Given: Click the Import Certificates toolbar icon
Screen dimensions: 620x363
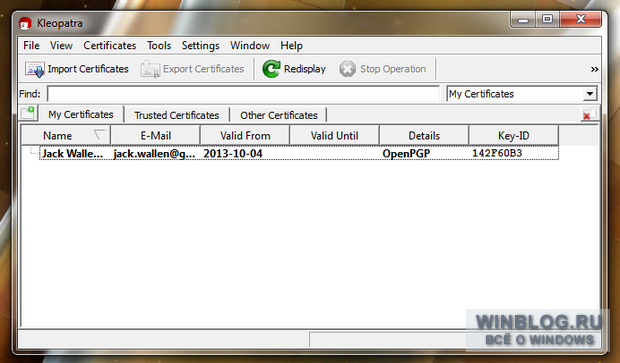Looking at the screenshot, I should pos(35,69).
